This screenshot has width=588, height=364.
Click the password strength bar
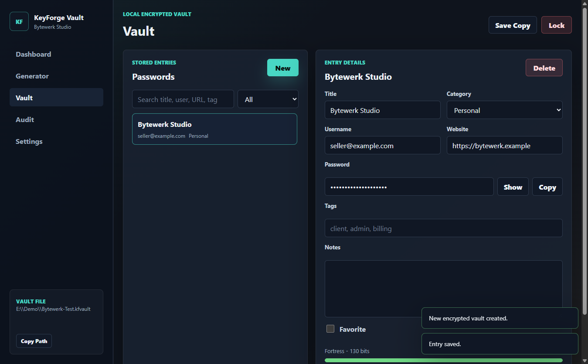point(444,360)
